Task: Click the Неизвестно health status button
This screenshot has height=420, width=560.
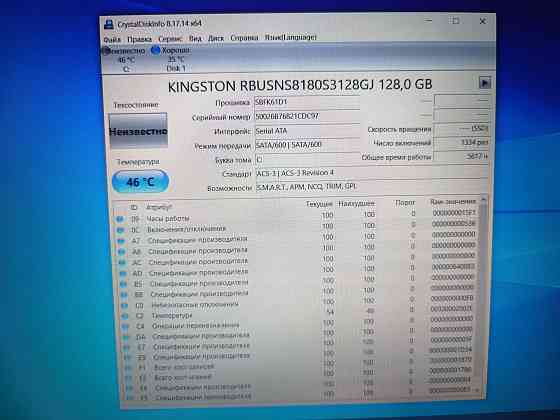Action: (138, 131)
